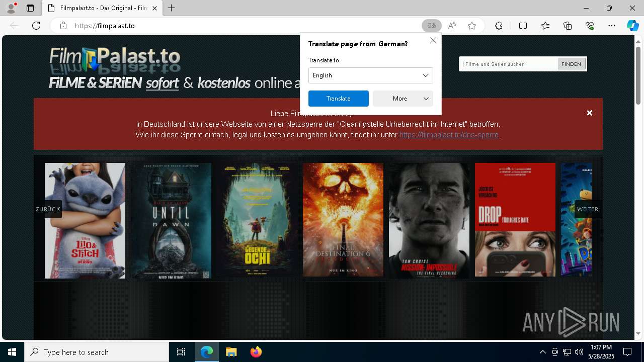Screen dimensions: 644x362
Task: Expand the Translate to language dropdown
Action: point(371,75)
